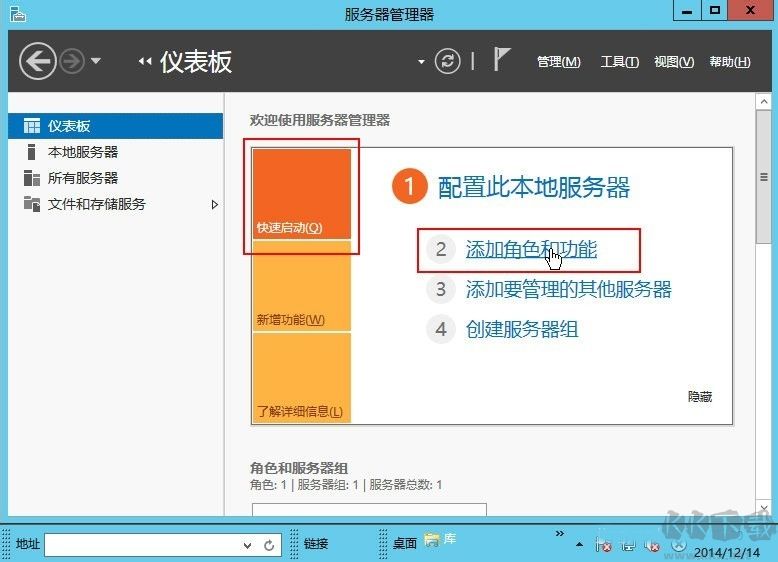Screen dimensions: 778x562
Task: Open 所有服务器 in the sidebar
Action: pos(82,178)
